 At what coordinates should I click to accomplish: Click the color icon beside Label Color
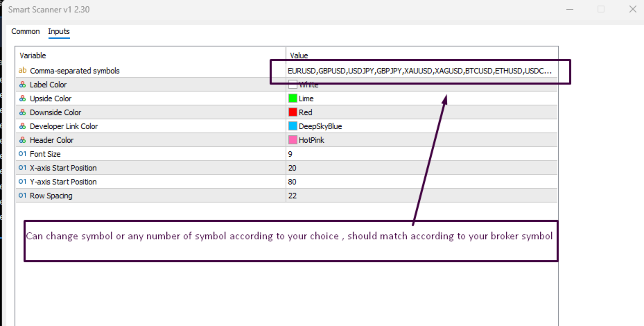[23, 85]
